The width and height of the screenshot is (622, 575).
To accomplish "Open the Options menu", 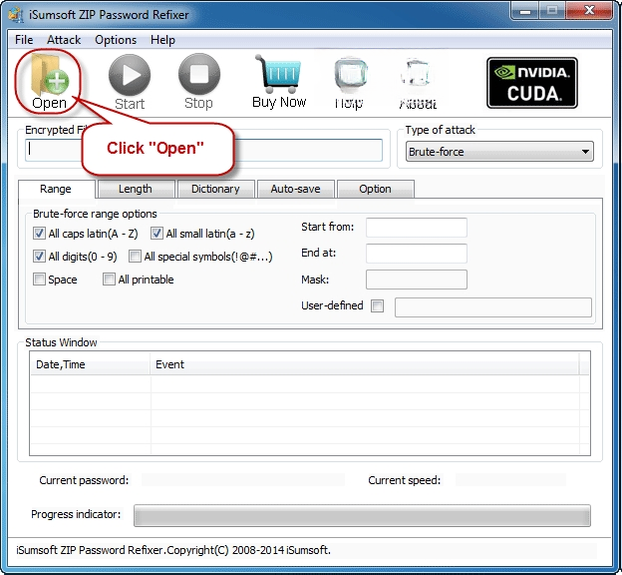I will [x=115, y=40].
